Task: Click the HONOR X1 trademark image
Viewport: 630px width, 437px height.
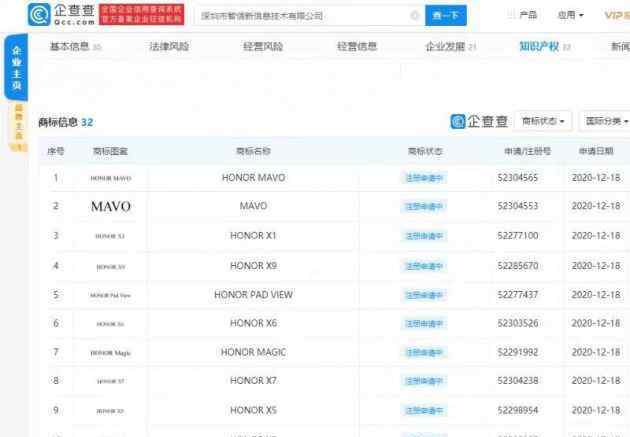Action: click(110, 236)
